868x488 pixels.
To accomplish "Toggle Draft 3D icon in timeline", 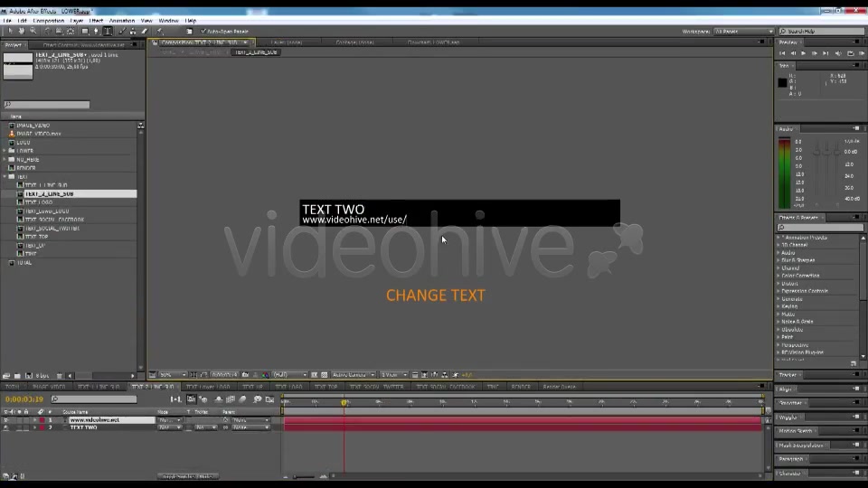I will [x=203, y=399].
